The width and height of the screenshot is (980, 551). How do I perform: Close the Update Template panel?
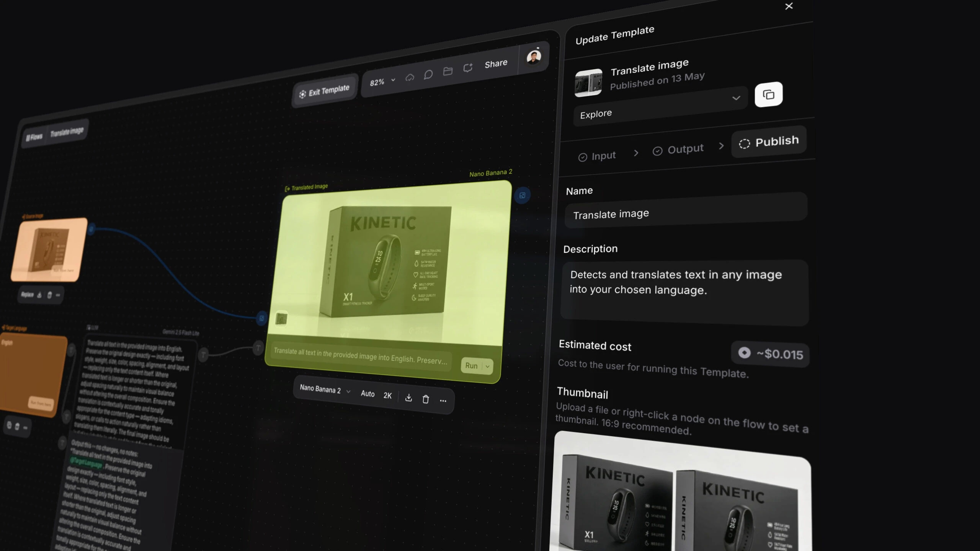tap(789, 6)
